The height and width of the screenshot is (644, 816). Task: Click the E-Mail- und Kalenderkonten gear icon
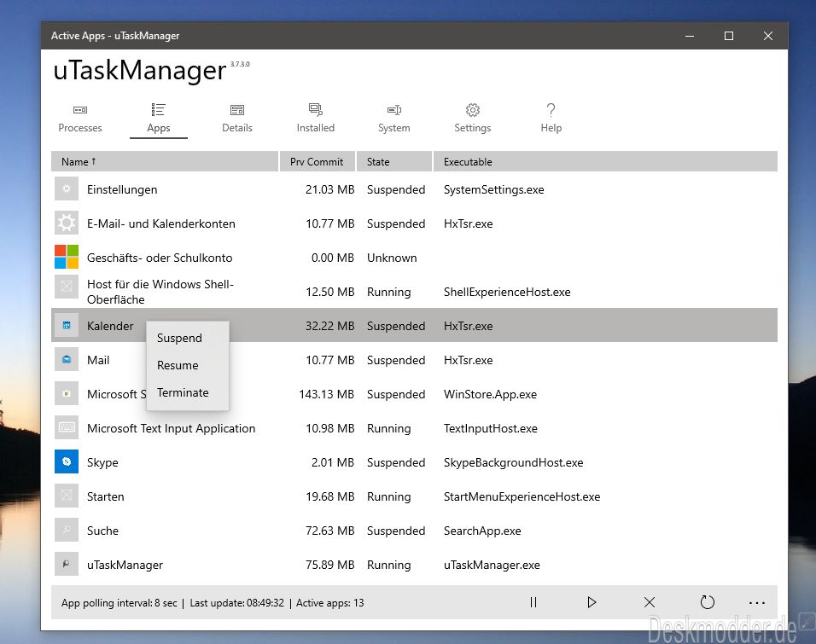(67, 223)
